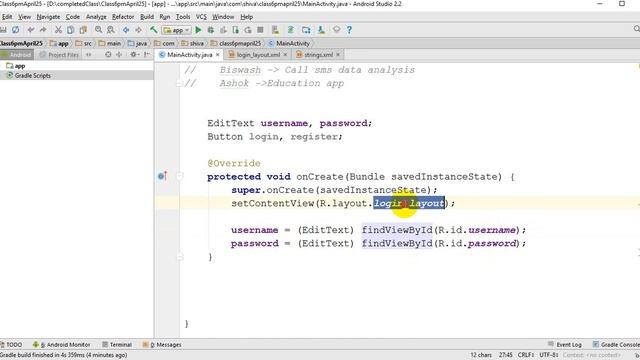Click the Copy icon in the toolbar
This screenshot has height=360, width=640.
point(71,30)
